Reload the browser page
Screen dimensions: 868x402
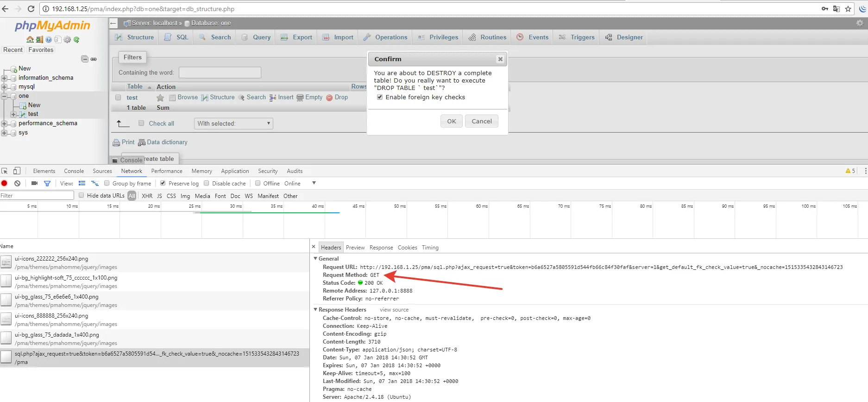pyautogui.click(x=31, y=9)
